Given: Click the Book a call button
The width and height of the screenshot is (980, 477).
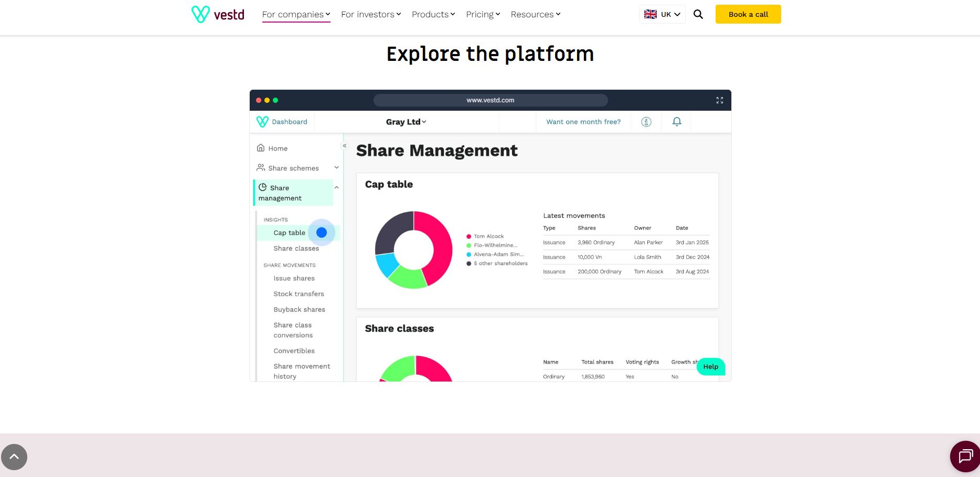Looking at the screenshot, I should 748,14.
